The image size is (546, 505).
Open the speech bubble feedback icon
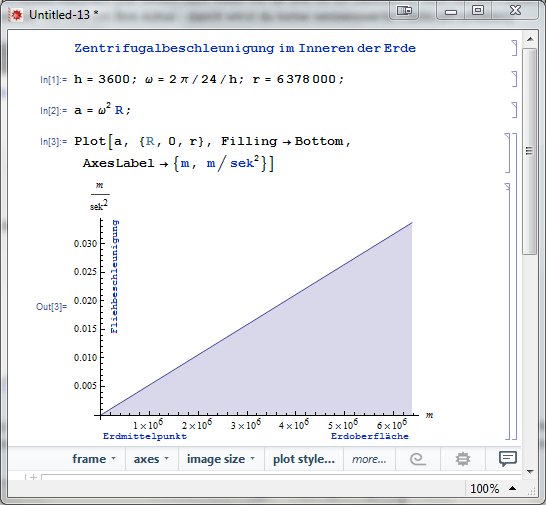coord(507,459)
